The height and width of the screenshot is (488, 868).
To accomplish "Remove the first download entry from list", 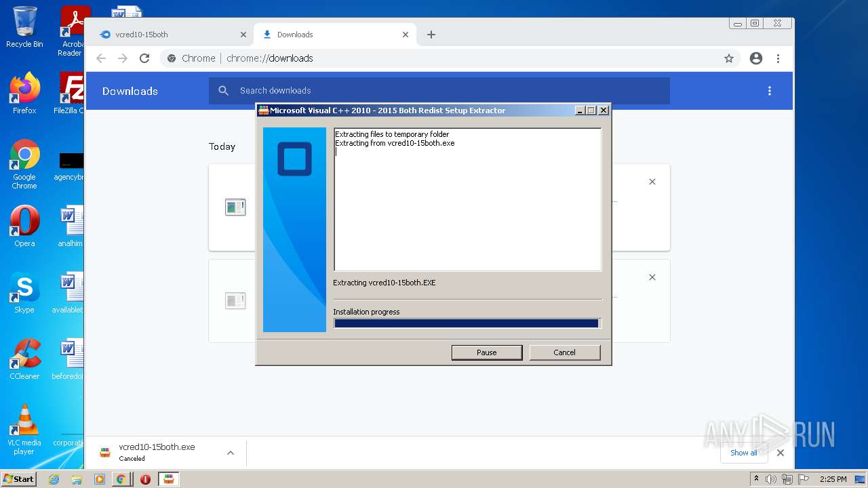I will pyautogui.click(x=652, y=182).
